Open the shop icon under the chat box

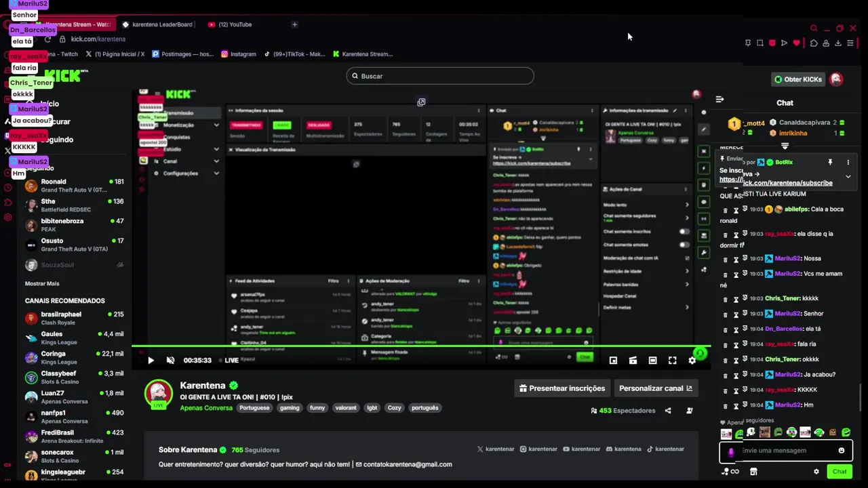pyautogui.click(x=753, y=472)
